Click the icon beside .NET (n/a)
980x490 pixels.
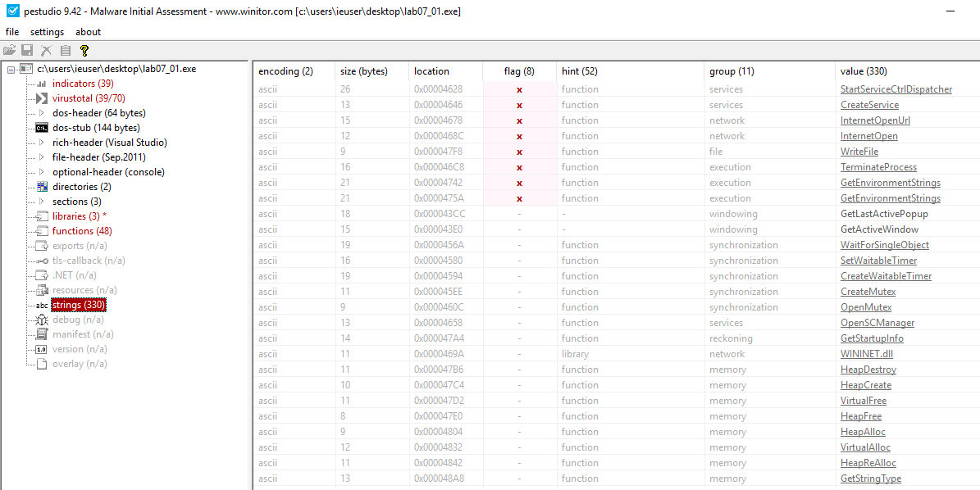coord(41,274)
